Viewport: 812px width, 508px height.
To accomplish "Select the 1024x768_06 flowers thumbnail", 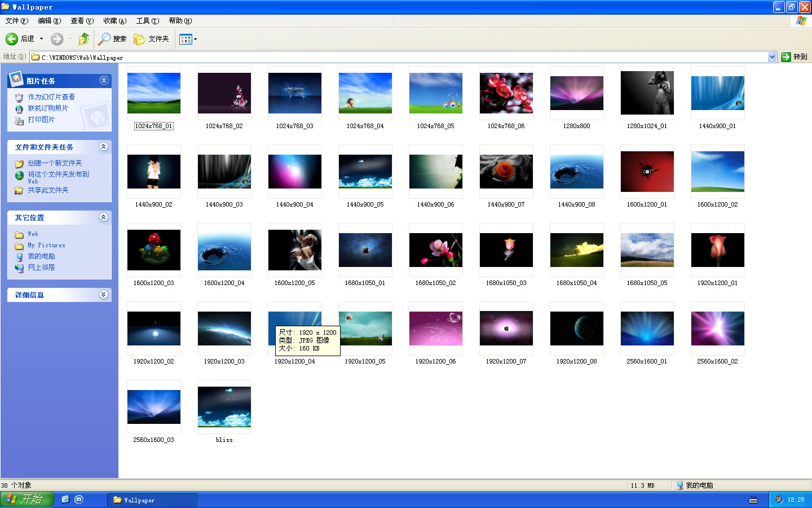I will pyautogui.click(x=506, y=93).
